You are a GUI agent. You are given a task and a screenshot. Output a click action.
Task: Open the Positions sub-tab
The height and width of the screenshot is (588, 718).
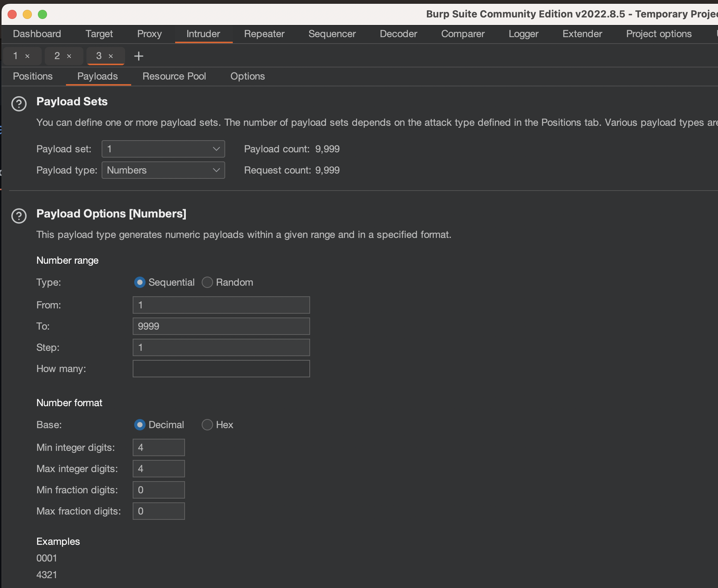(33, 77)
